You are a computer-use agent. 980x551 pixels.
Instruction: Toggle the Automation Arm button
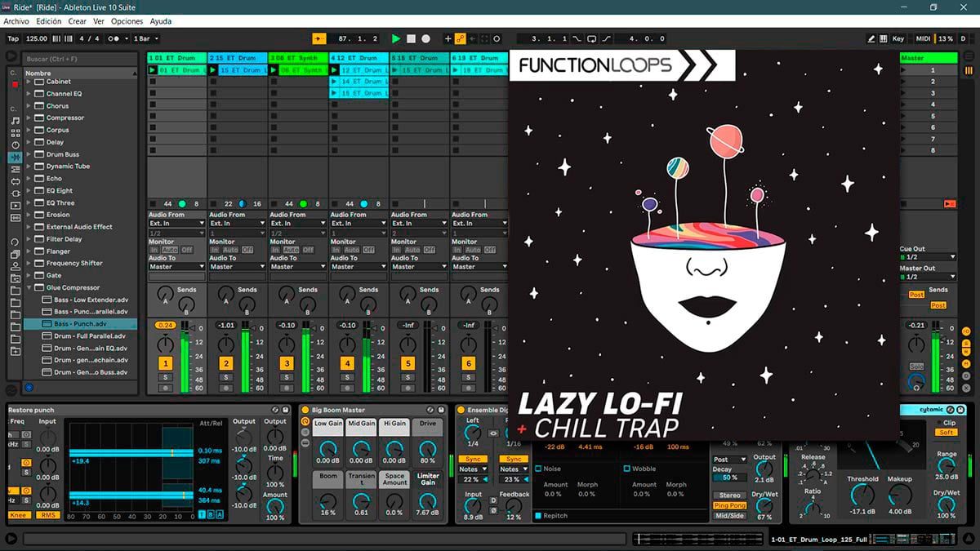[x=461, y=38]
